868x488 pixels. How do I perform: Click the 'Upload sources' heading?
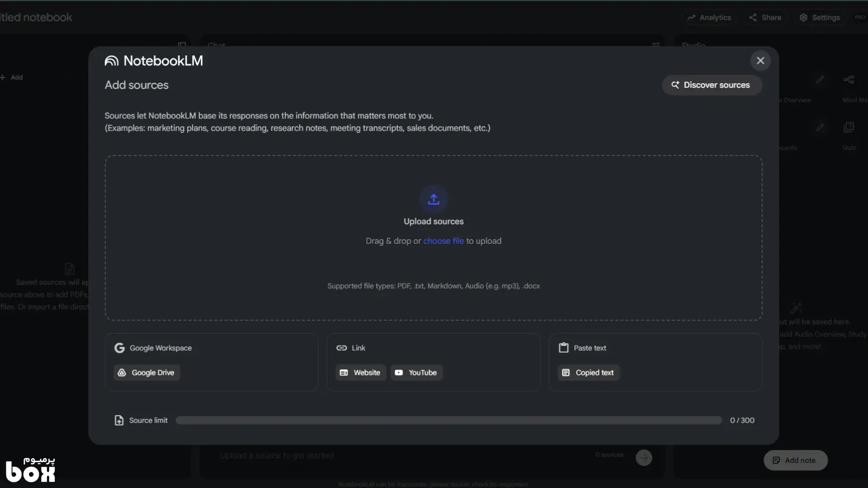[433, 222]
